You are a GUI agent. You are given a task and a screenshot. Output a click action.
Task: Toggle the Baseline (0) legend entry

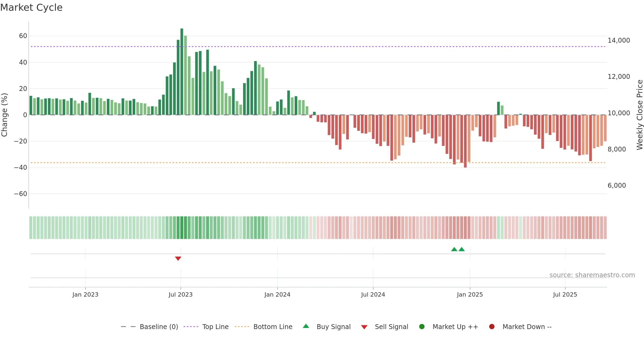pyautogui.click(x=149, y=327)
